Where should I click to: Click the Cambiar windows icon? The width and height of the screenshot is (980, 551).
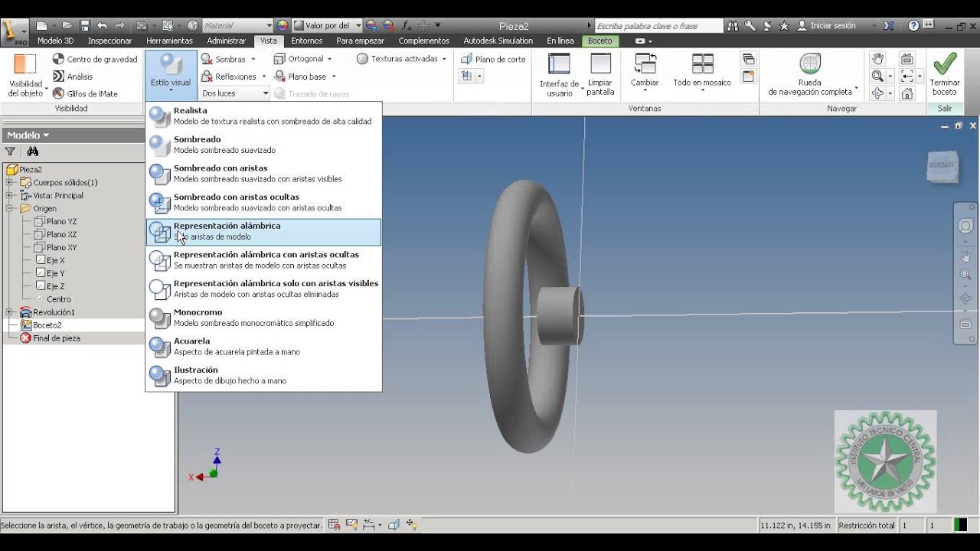(645, 64)
